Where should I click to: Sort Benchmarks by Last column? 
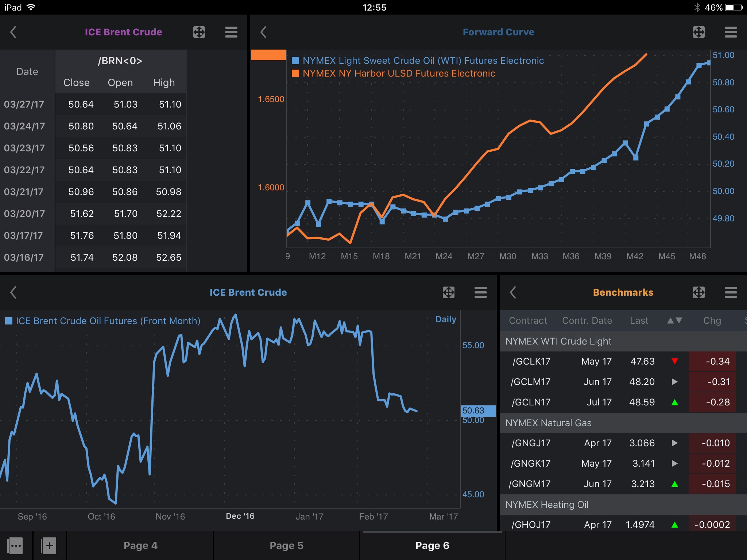pos(639,320)
